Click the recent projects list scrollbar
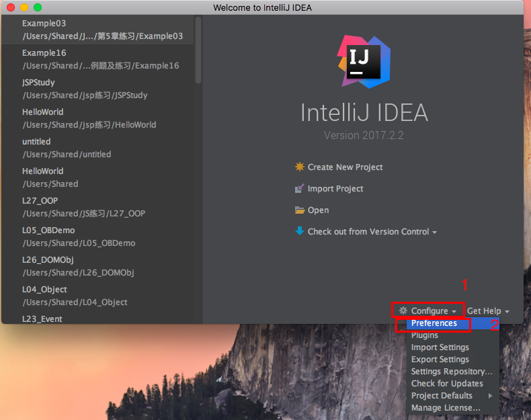 point(198,50)
